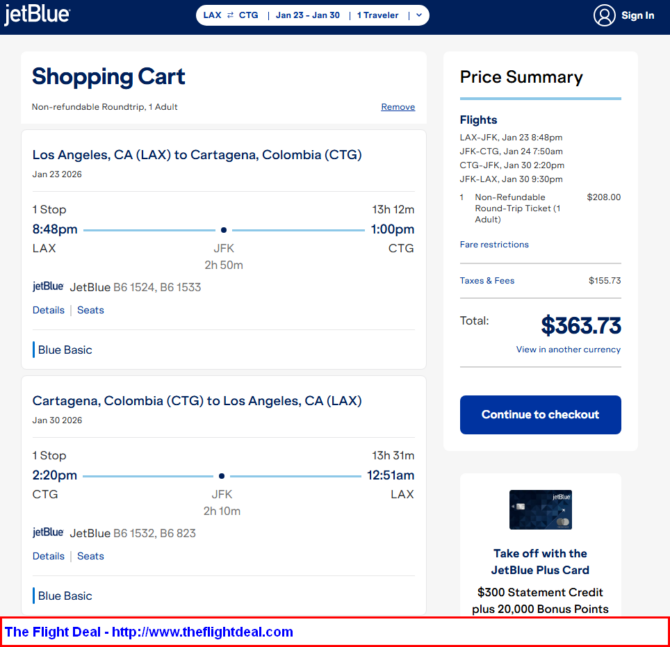
Task: Open Seats for the return flight
Action: (x=90, y=556)
